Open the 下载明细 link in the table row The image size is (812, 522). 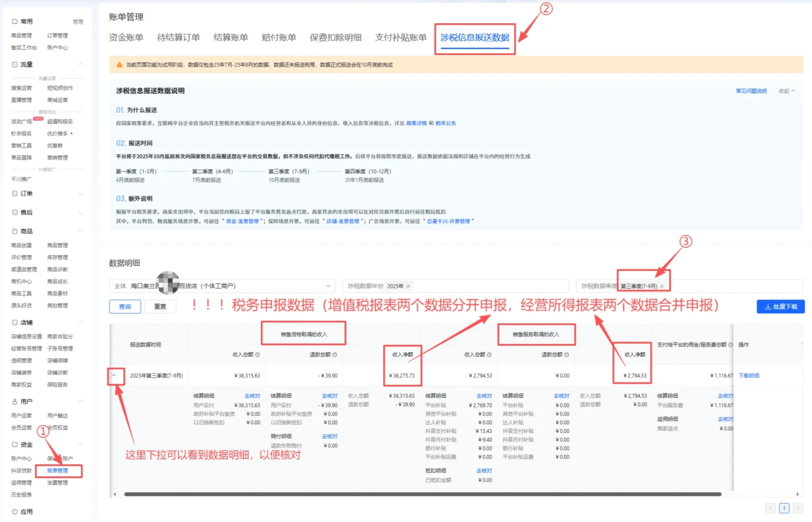(x=749, y=375)
